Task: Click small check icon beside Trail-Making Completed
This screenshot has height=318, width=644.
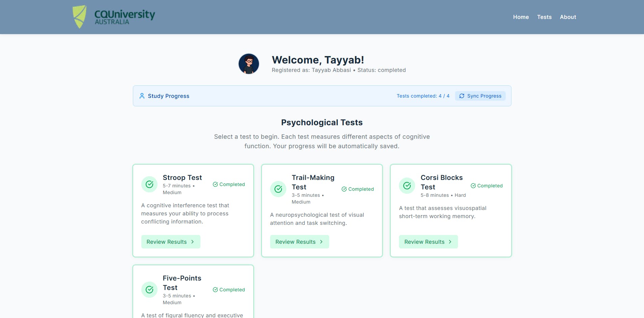Action: (344, 189)
